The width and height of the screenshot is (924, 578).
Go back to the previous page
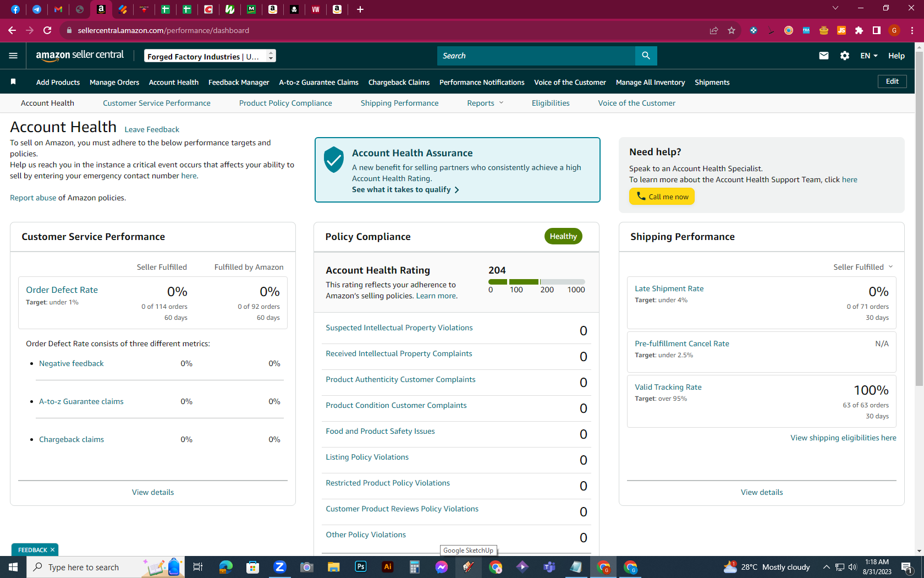coord(12,30)
